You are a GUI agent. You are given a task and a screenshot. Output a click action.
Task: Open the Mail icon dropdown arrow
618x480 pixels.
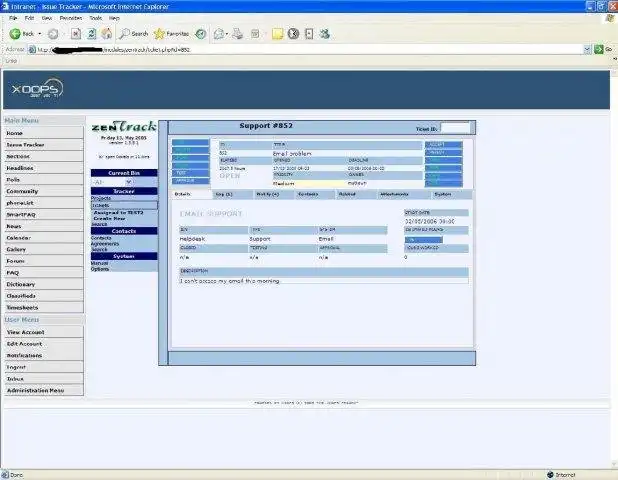point(227,34)
